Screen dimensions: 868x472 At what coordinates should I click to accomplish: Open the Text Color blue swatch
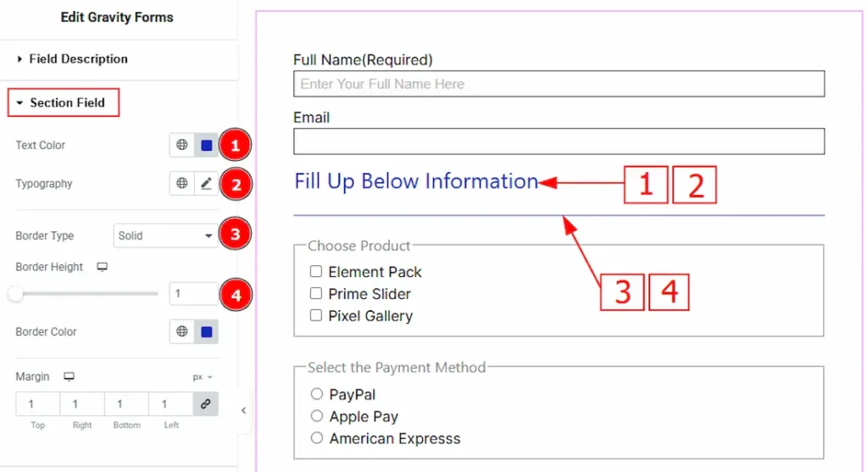[x=206, y=145]
